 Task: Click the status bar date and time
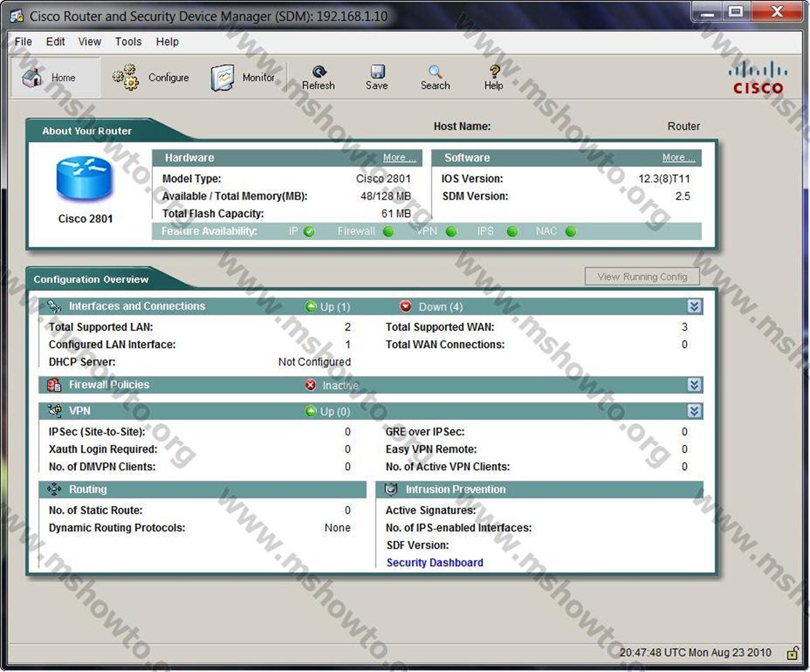pos(695,653)
